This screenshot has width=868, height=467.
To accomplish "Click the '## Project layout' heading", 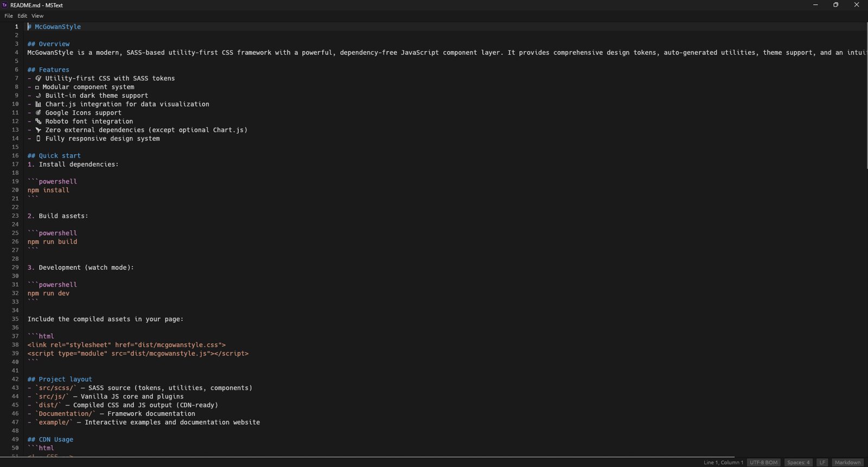I will click(60, 380).
